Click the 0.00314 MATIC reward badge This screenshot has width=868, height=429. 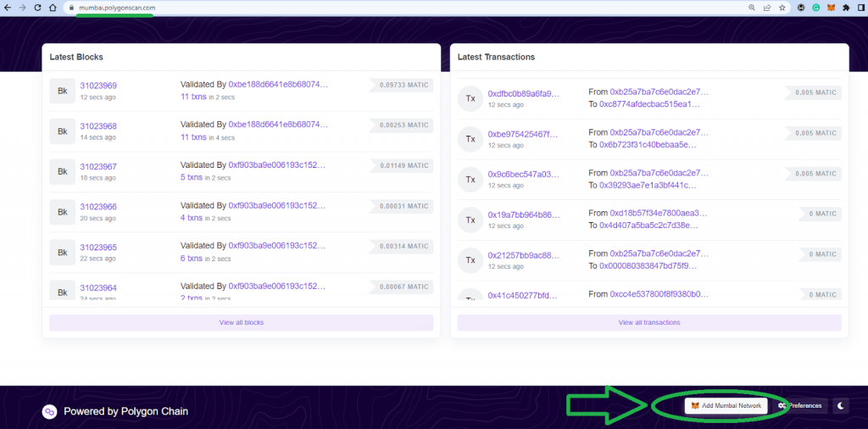402,247
